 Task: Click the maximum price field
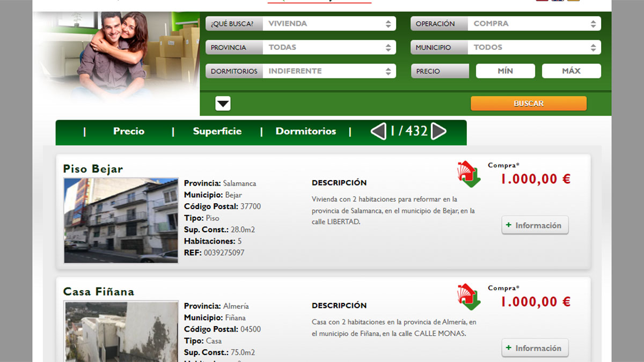(571, 71)
